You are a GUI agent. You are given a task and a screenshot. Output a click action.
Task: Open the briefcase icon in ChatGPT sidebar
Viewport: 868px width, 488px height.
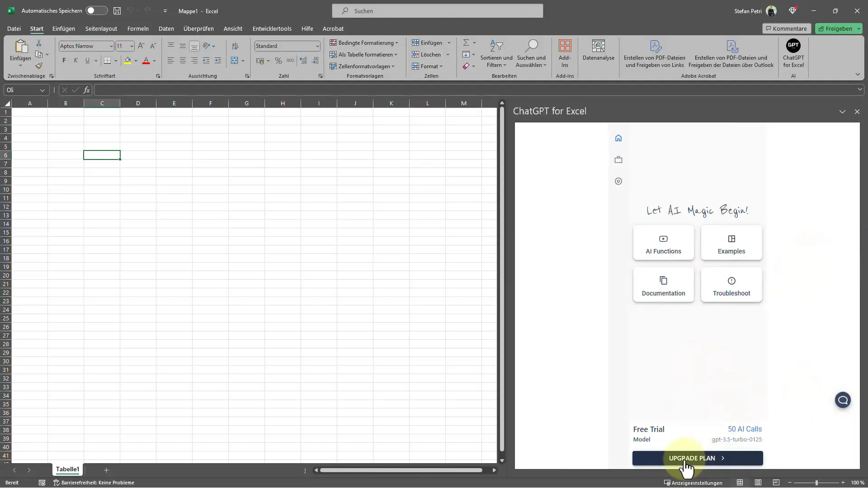coord(618,160)
